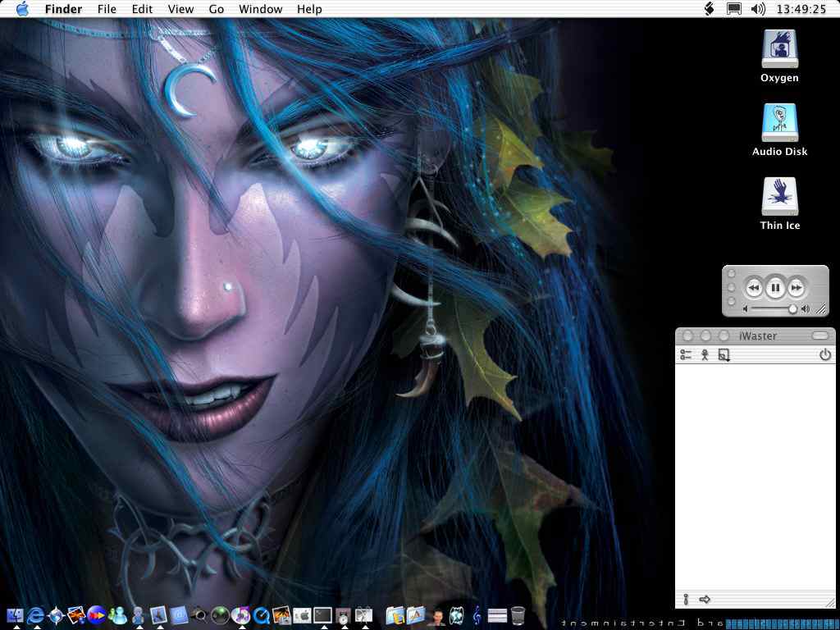Open the Applications folder in the Dock
This screenshot has width=840, height=630.
coord(416,615)
